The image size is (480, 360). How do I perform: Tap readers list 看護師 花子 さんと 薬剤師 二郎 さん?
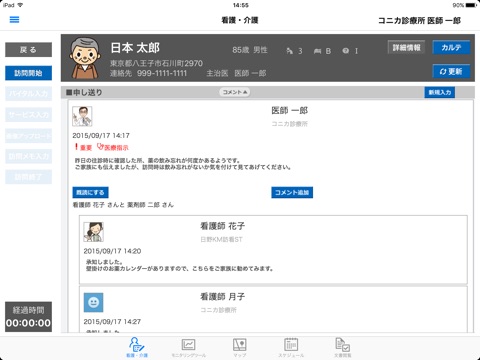pyautogui.click(x=123, y=205)
